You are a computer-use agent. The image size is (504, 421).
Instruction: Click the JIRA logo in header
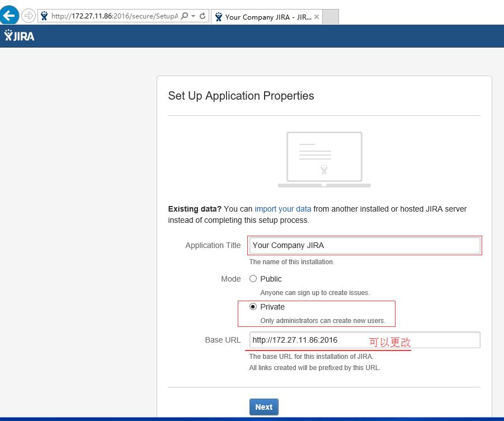coord(19,36)
